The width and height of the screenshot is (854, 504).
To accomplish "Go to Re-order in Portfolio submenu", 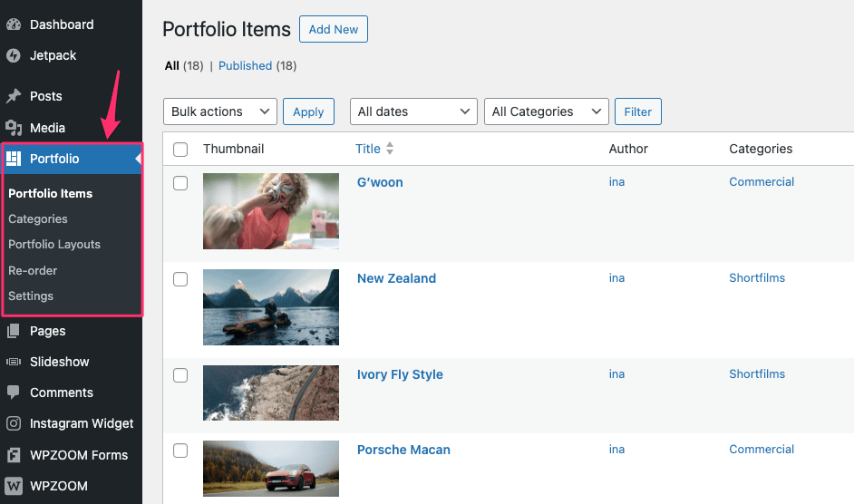I will pyautogui.click(x=33, y=270).
